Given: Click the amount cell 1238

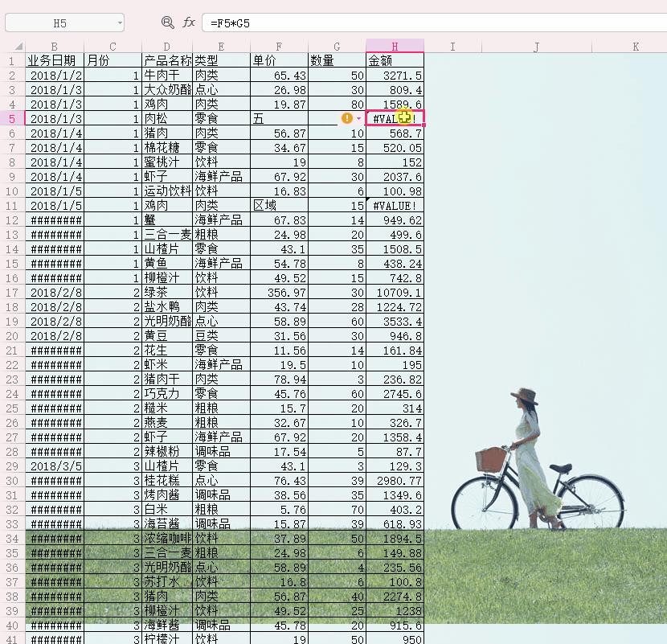Looking at the screenshot, I should [395, 611].
